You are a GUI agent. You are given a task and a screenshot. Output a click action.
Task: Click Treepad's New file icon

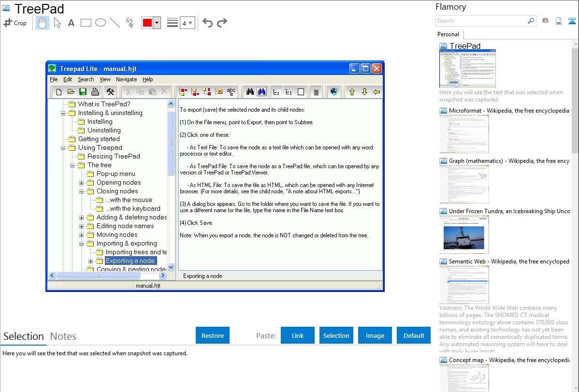tap(58, 92)
